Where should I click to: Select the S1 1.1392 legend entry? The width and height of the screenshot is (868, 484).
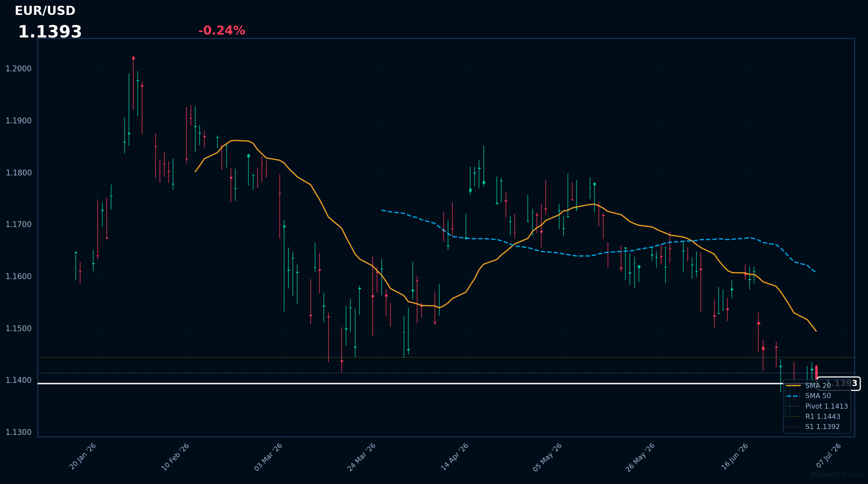(x=813, y=427)
